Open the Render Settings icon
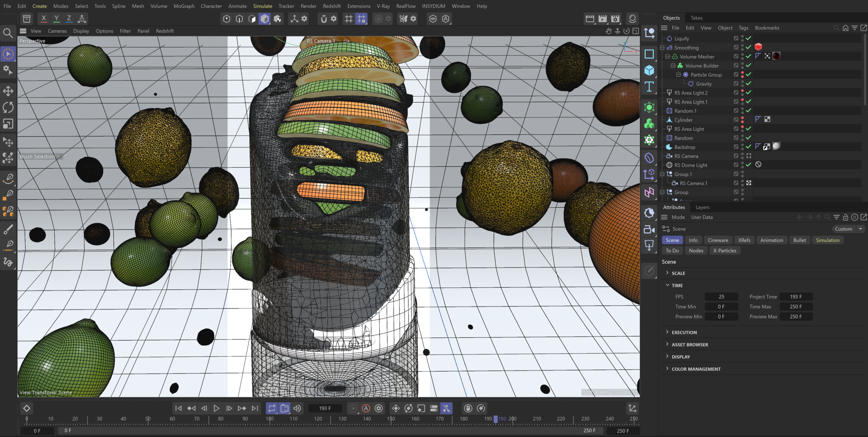 [x=615, y=19]
